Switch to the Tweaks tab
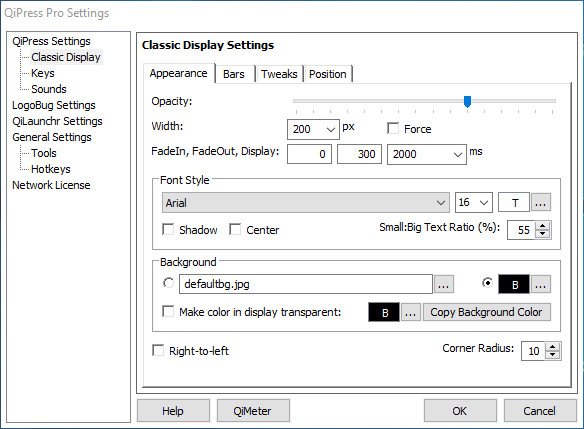 279,74
